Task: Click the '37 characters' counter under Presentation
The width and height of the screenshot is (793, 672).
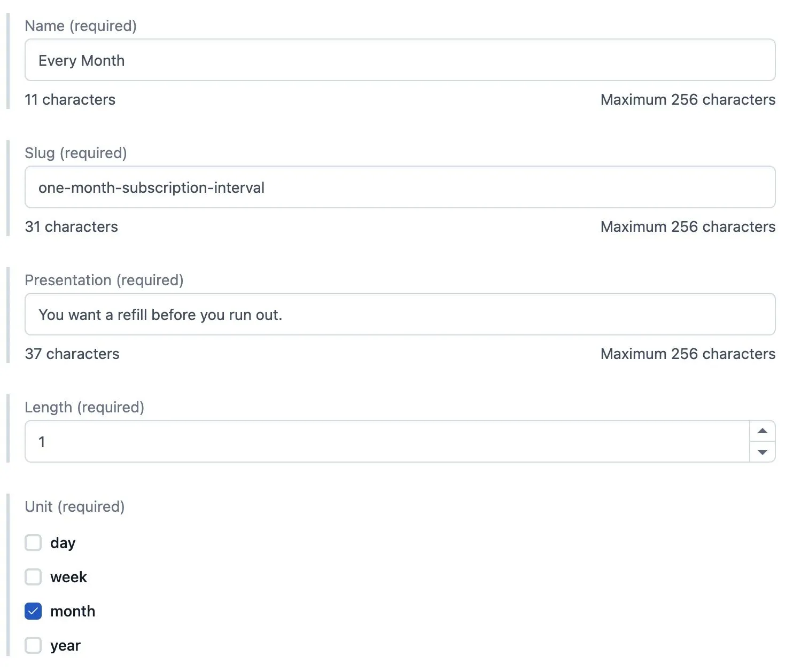Action: [x=72, y=354]
